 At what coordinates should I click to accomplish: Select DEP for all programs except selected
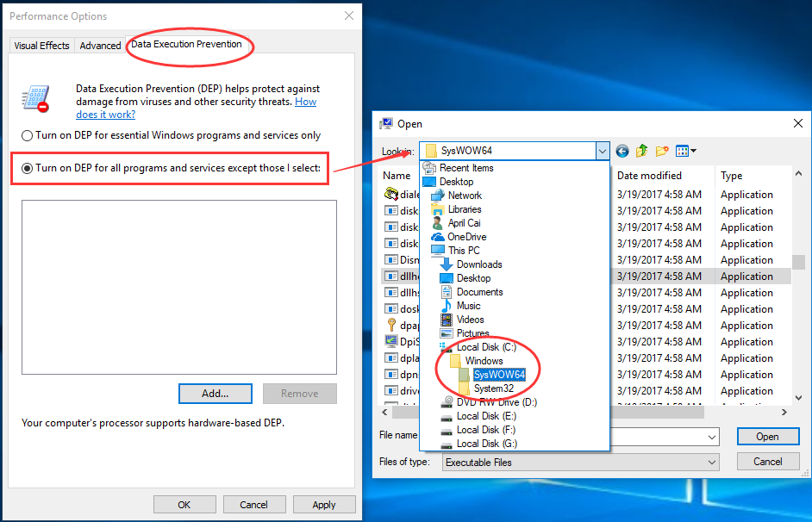[x=28, y=168]
